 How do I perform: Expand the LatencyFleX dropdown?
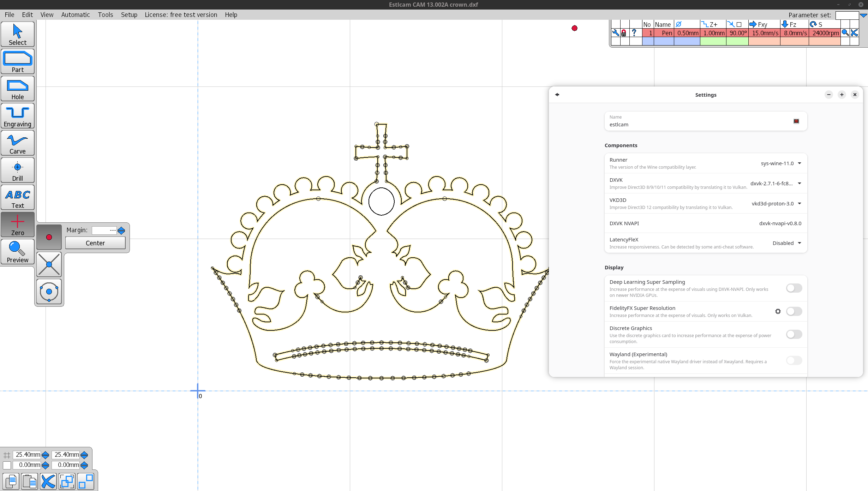(786, 243)
